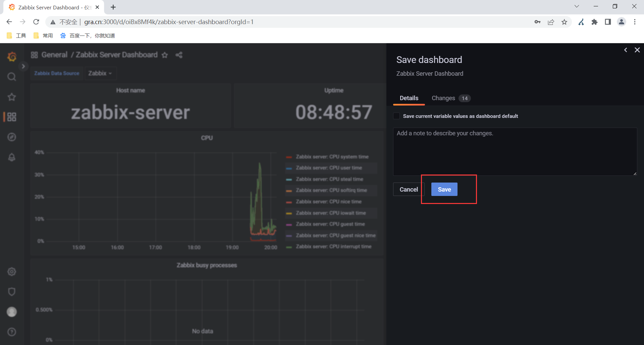644x345 pixels.
Task: Go back using browser back arrow
Action: pyautogui.click(x=9, y=22)
